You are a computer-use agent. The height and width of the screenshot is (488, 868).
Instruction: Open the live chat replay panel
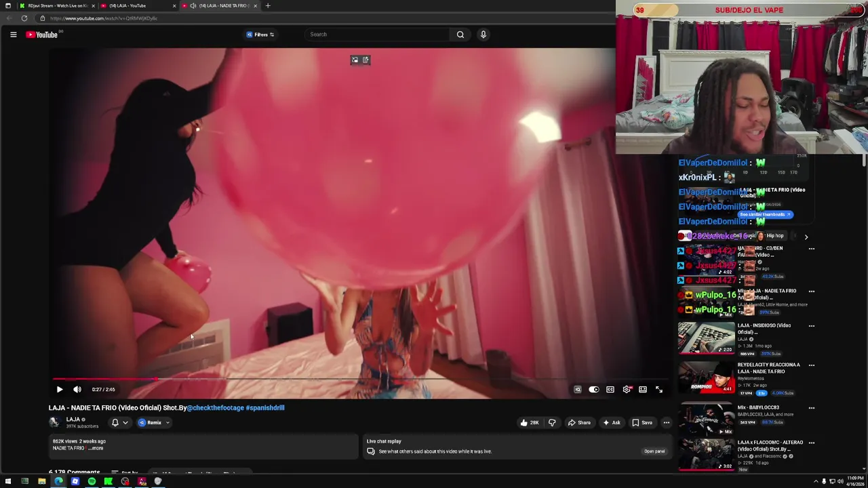point(654,451)
